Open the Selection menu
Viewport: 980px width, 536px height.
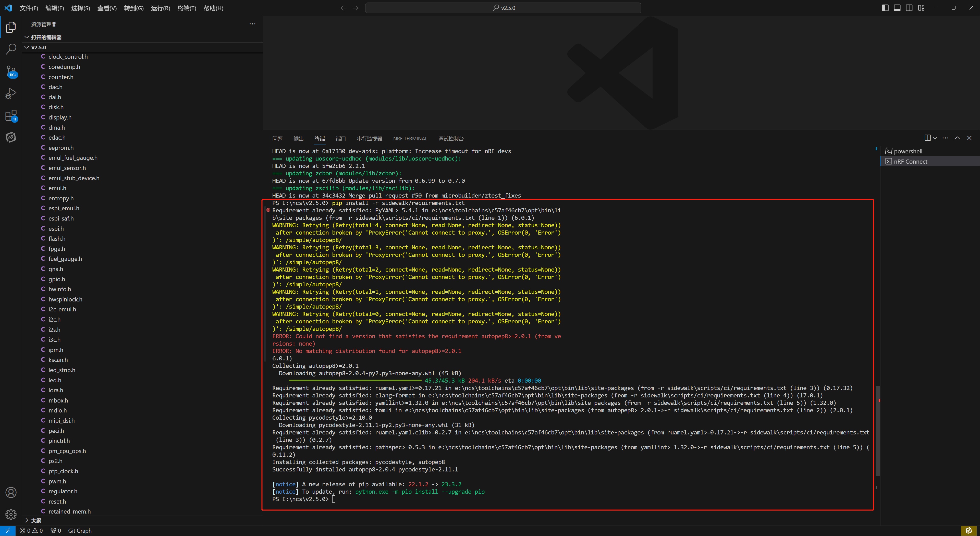[81, 8]
